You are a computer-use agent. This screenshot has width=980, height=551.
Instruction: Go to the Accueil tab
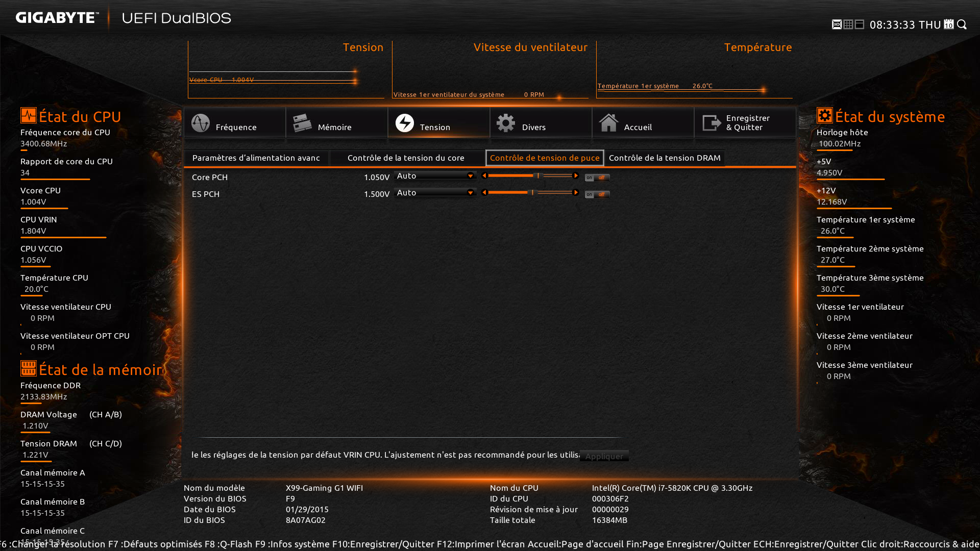pyautogui.click(x=643, y=122)
